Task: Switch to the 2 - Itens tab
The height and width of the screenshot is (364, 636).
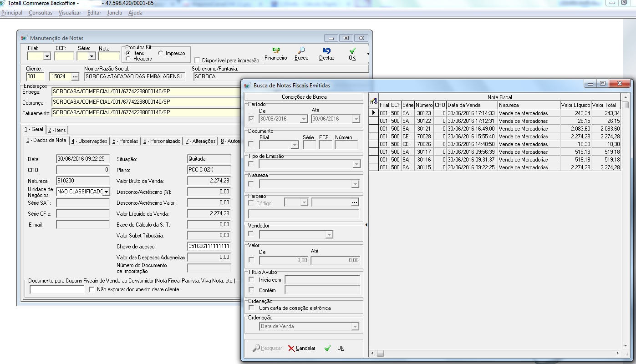Action: 57,130
